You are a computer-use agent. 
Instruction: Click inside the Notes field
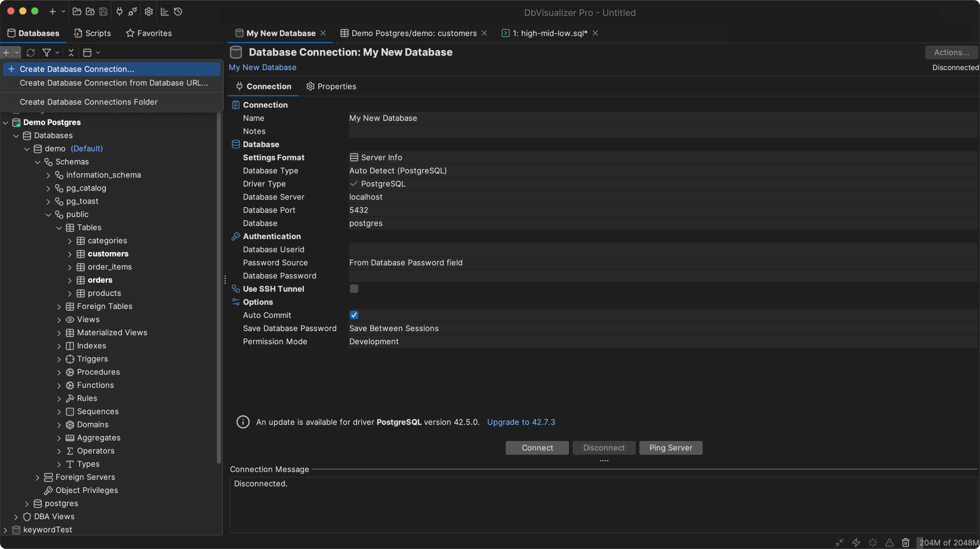click(x=457, y=131)
